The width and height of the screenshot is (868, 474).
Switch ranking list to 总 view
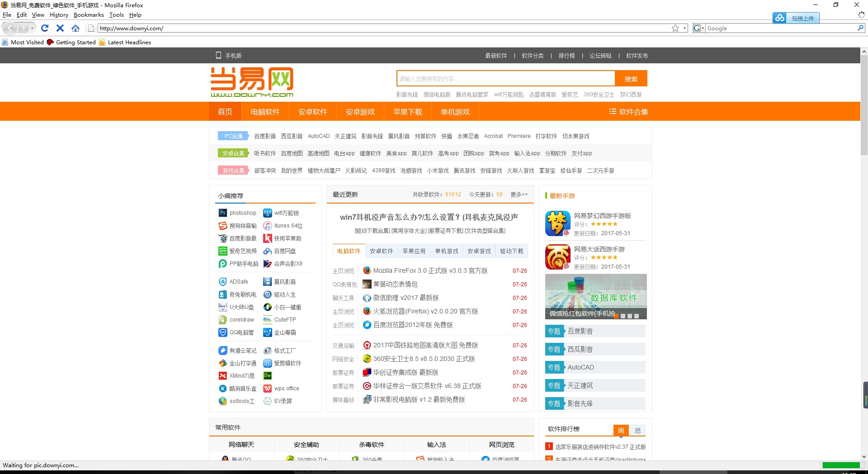point(637,430)
